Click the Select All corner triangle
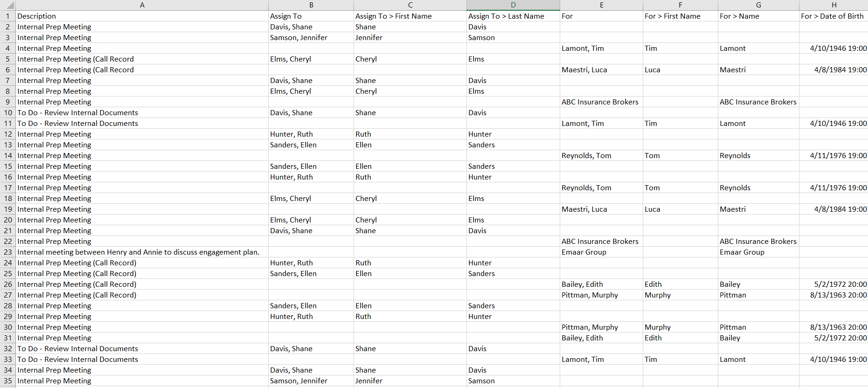The height and width of the screenshot is (388, 868). [x=8, y=5]
